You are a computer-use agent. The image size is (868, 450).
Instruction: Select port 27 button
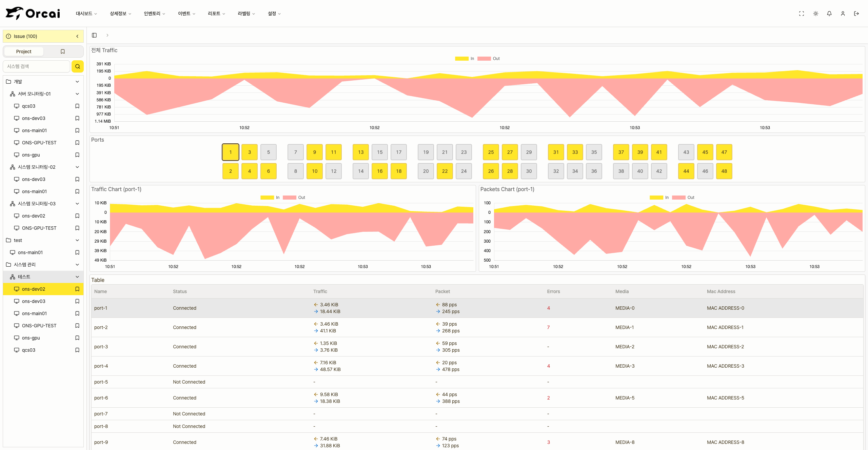click(x=510, y=152)
